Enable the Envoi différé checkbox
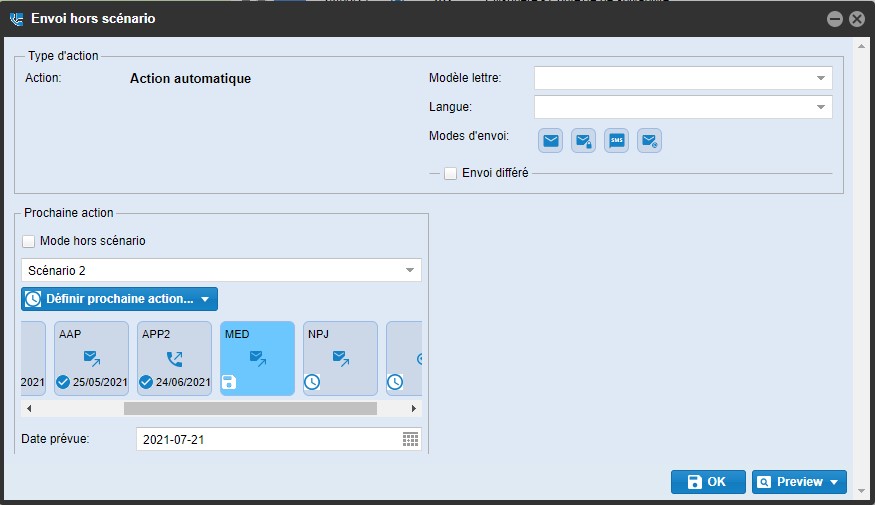875x505 pixels. [451, 173]
